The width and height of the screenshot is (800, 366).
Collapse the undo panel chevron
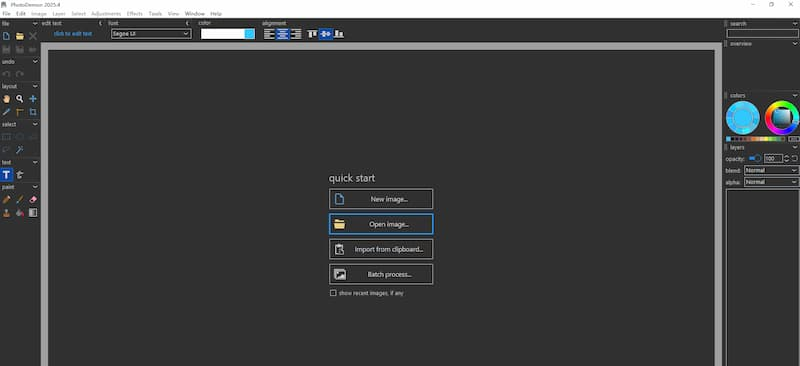click(35, 61)
